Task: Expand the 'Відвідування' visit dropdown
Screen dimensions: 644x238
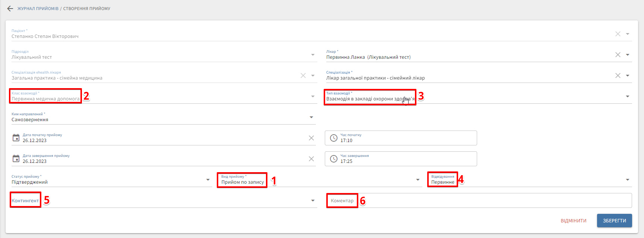Action: (x=628, y=180)
